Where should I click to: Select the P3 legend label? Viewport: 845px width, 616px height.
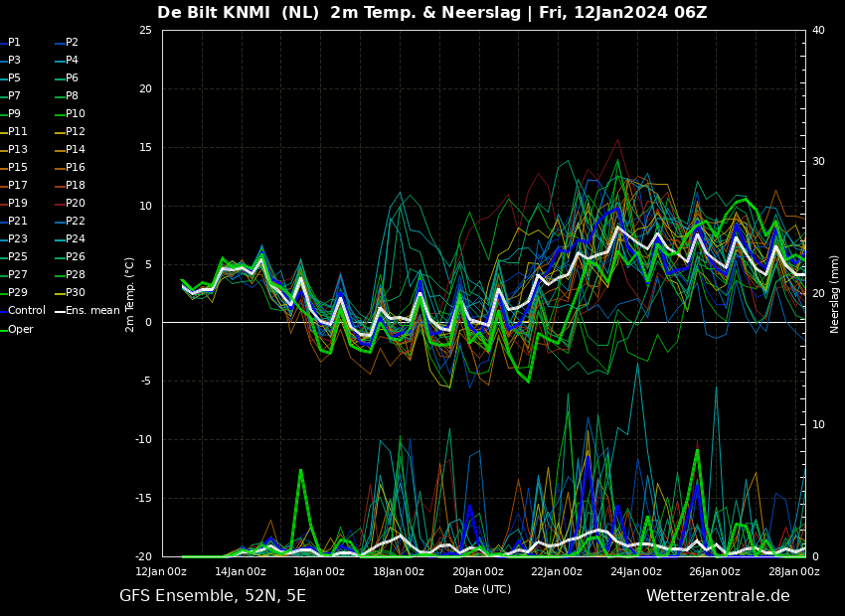coord(10,60)
